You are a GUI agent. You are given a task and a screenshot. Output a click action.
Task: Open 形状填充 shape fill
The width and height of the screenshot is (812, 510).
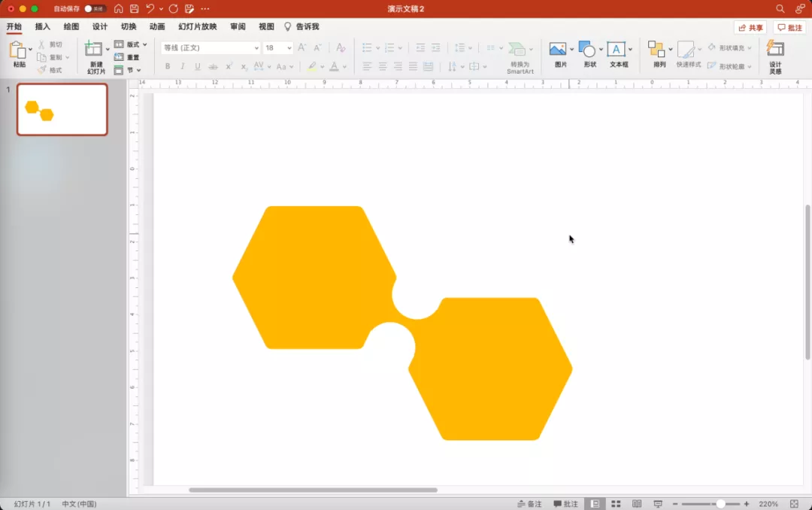pos(729,47)
